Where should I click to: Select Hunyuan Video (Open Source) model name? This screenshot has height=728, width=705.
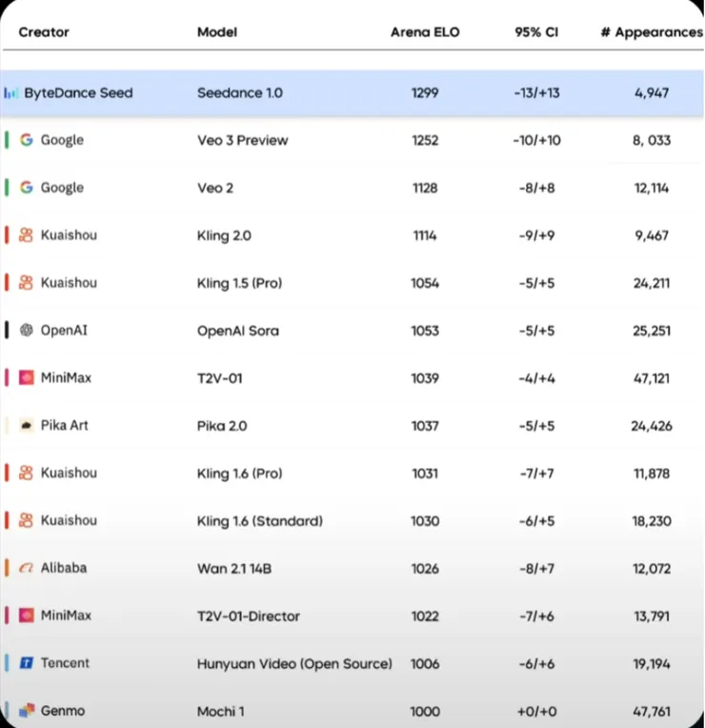[x=294, y=663]
